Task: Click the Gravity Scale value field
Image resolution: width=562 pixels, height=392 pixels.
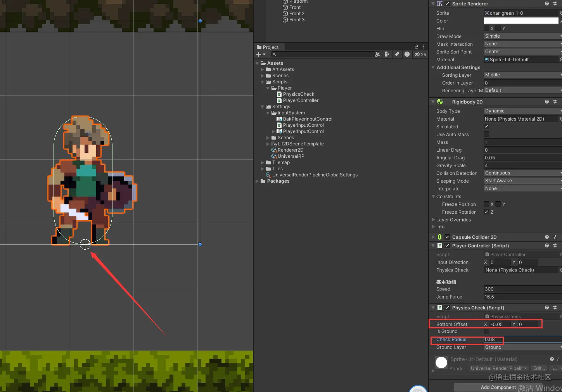Action: [522, 166]
